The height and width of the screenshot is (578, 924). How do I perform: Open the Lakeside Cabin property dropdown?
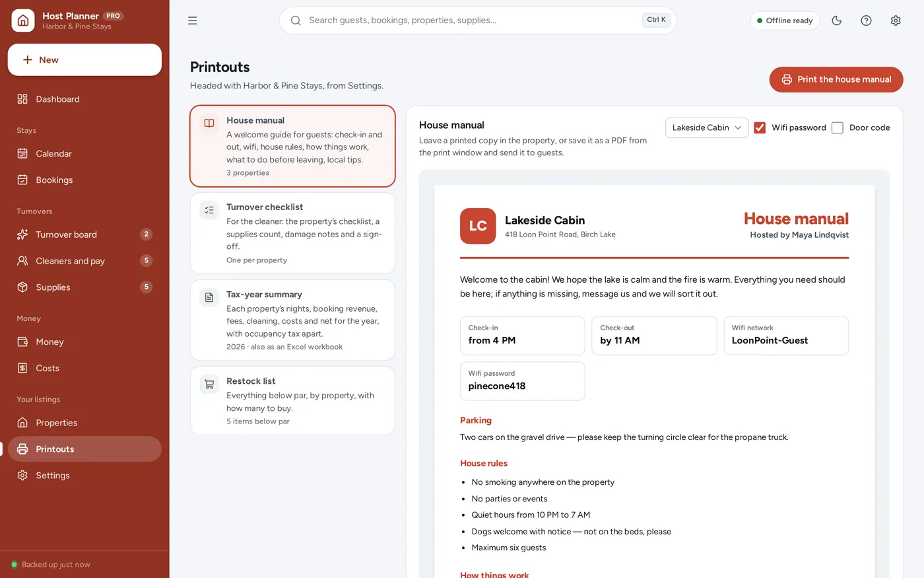click(707, 127)
